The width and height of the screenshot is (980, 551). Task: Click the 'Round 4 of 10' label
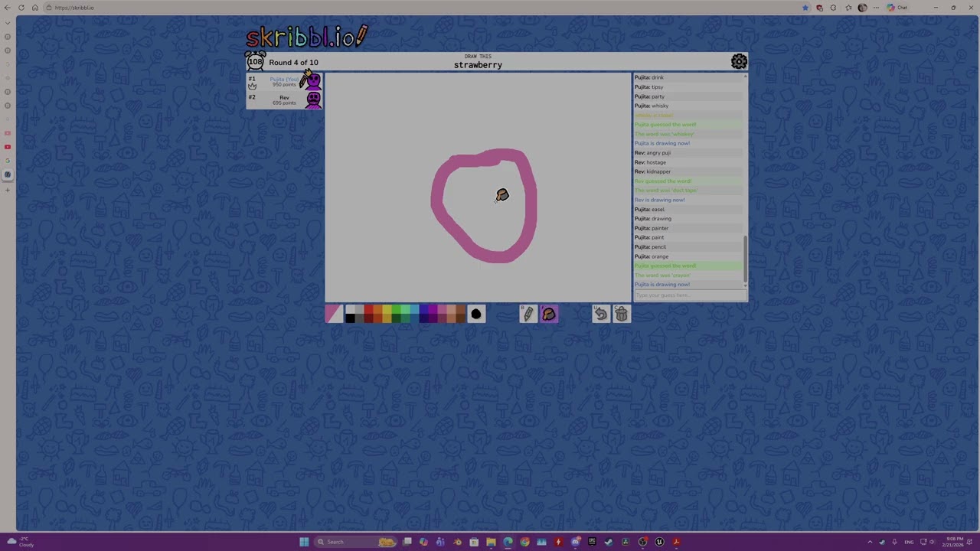tap(293, 63)
